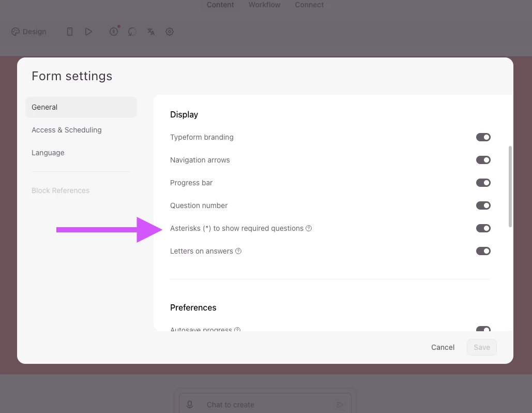Click help icon beside Letters on answers
The height and width of the screenshot is (413, 532).
(238, 251)
